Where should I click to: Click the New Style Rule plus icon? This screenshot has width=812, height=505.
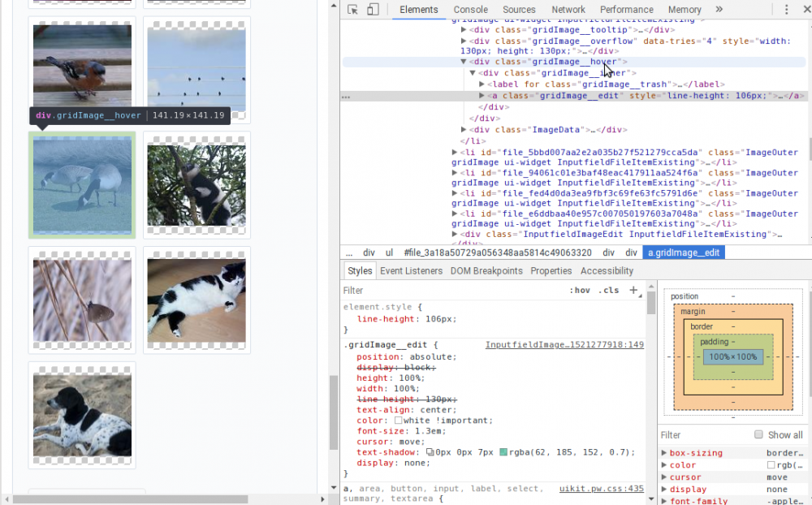tap(634, 290)
